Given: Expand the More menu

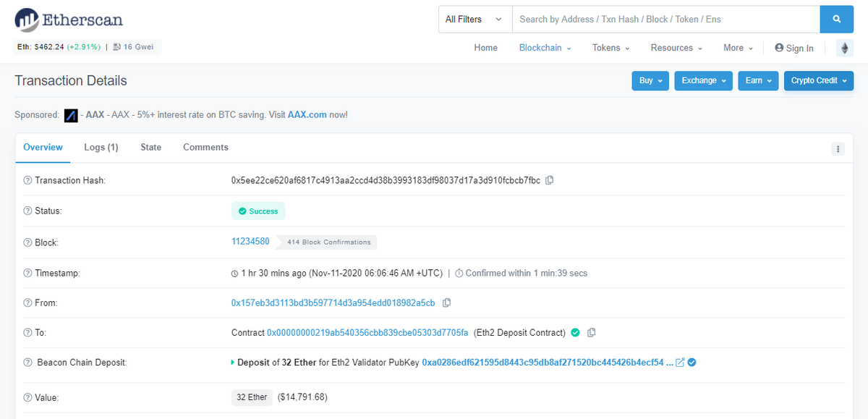Looking at the screenshot, I should coord(738,48).
